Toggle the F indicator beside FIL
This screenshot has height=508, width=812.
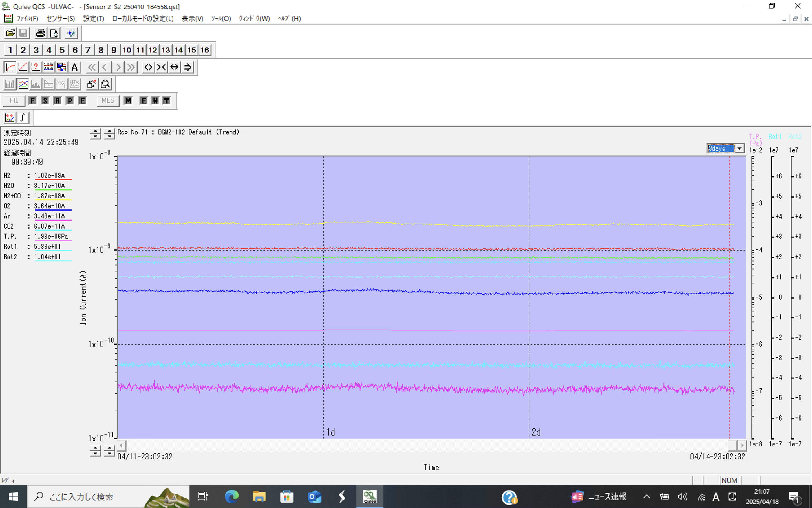coord(32,100)
